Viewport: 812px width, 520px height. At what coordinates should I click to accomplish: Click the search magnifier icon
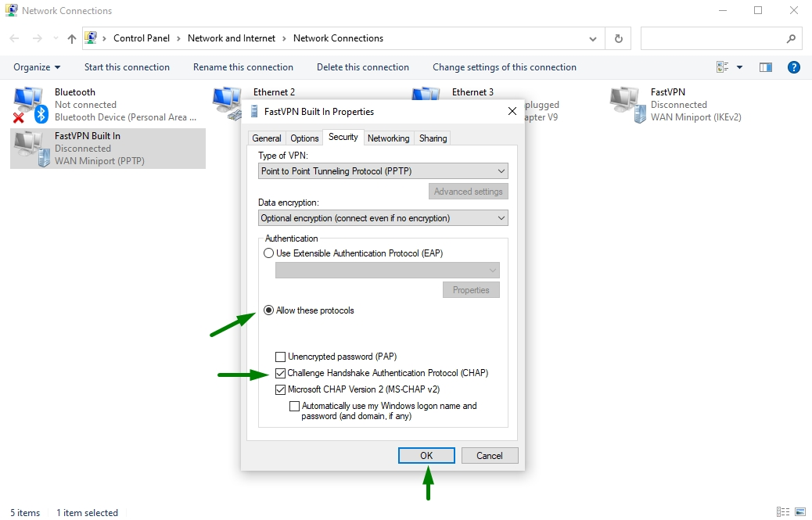pos(791,38)
